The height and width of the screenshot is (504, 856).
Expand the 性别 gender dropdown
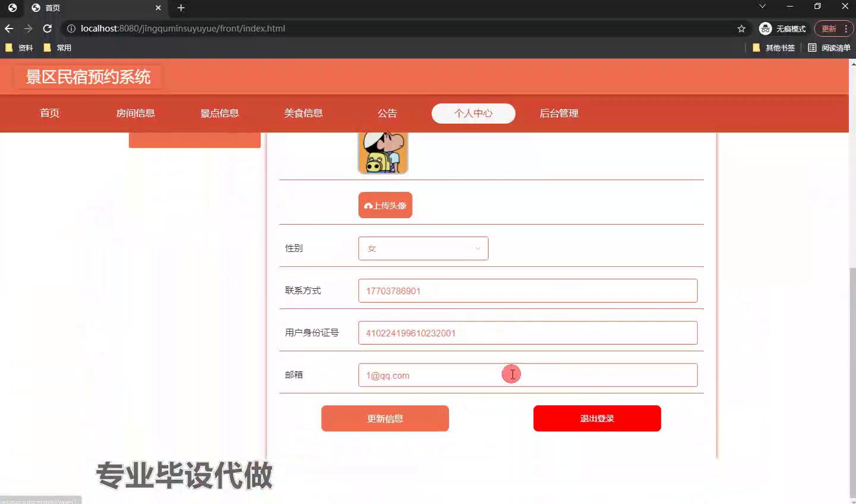[423, 248]
